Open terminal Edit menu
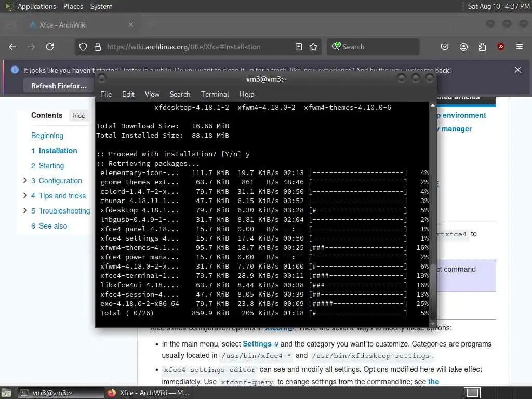532x399 pixels. (x=128, y=95)
